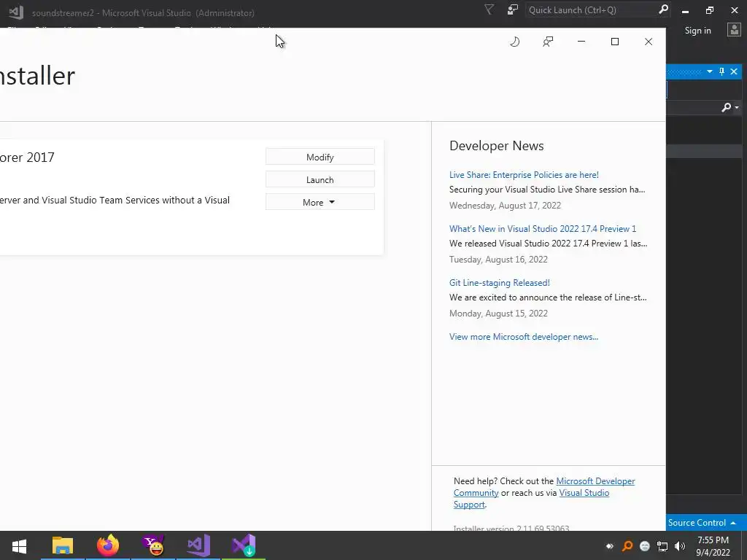Open 'Live Share: Enterprise Policies are here!' article
Viewport: 747px width, 560px height.
[524, 175]
